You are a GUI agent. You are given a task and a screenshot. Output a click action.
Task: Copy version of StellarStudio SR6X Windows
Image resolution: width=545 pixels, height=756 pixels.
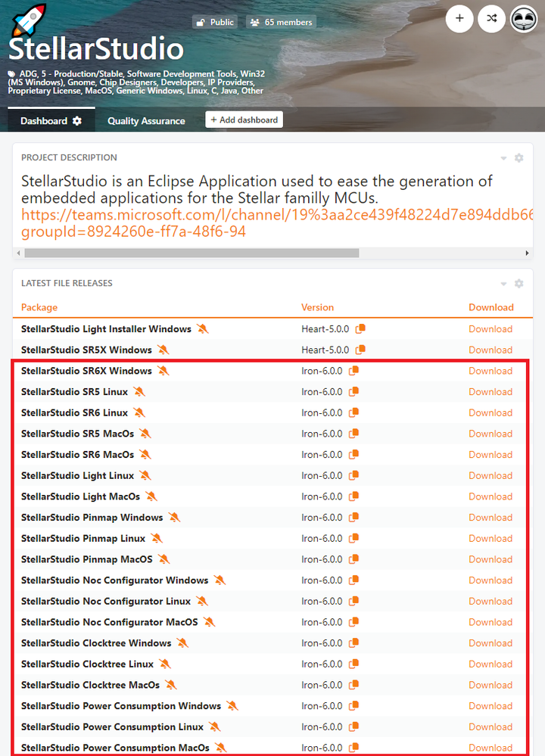[353, 371]
